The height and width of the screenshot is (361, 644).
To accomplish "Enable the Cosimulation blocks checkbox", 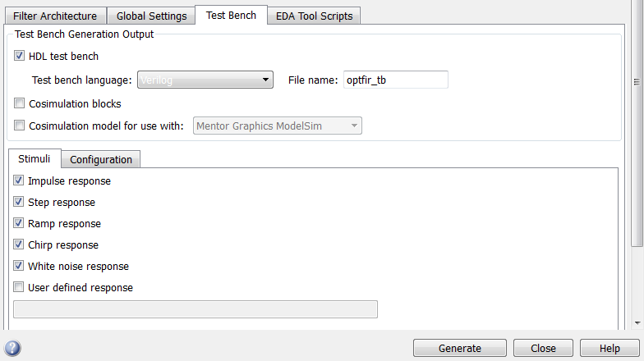I will (20, 104).
